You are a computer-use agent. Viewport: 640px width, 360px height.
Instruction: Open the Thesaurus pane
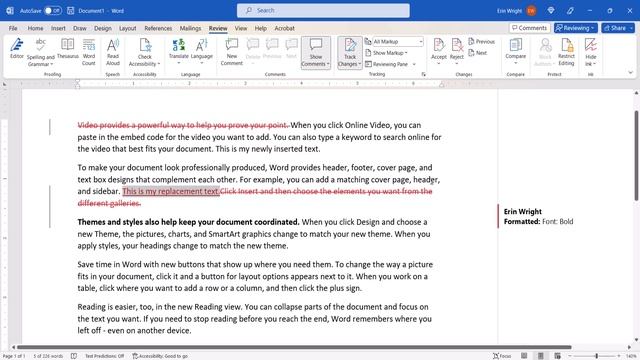68,49
